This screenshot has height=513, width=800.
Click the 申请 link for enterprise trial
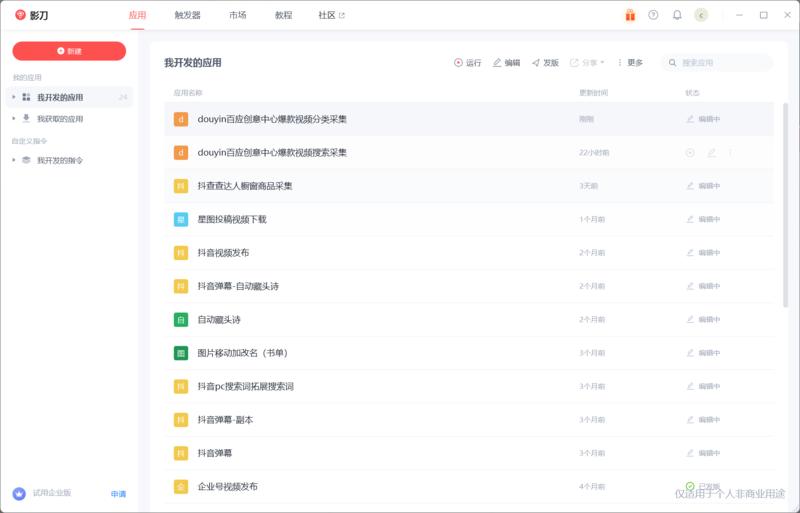coord(118,494)
